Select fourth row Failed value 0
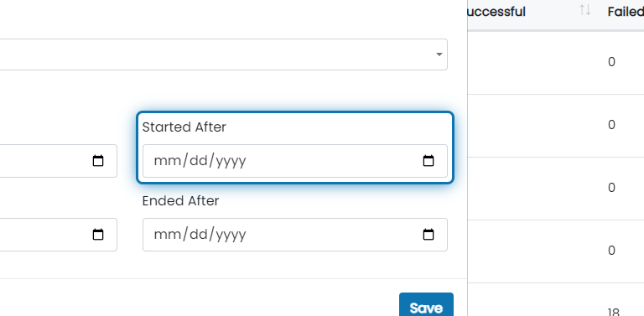Screen dimensions: 644x316 [611, 251]
